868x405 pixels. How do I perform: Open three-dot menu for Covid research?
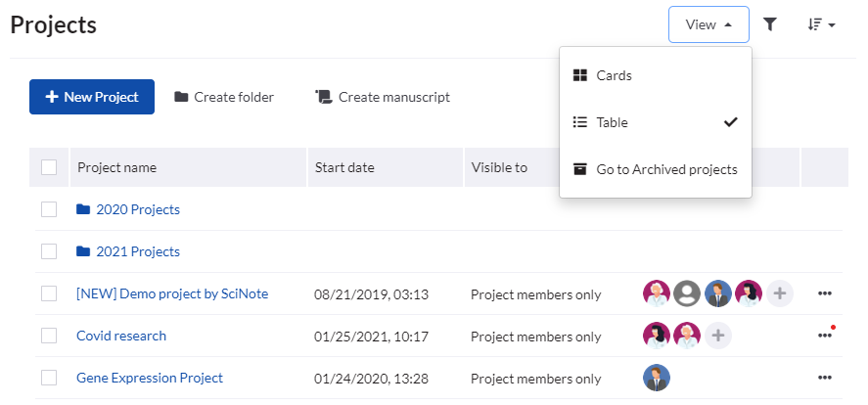824,336
